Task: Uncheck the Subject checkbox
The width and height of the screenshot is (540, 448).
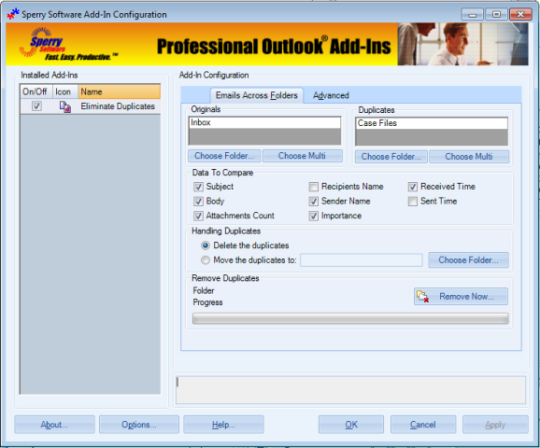Action: point(198,187)
